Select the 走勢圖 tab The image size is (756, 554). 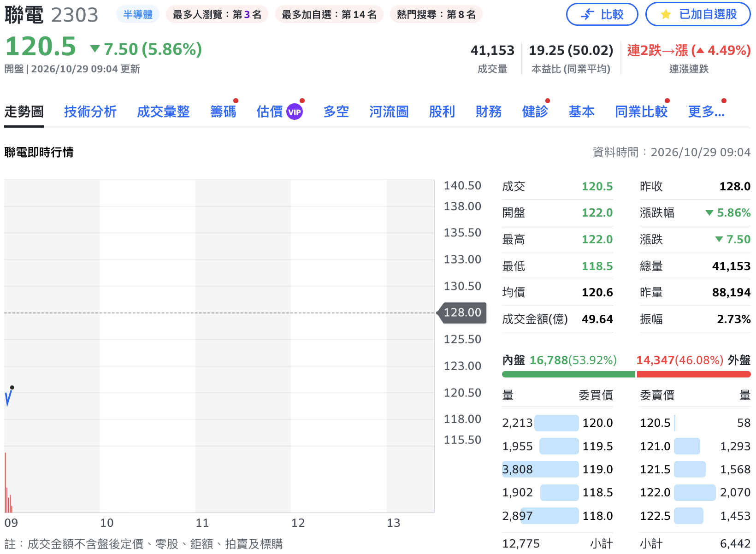pyautogui.click(x=24, y=112)
